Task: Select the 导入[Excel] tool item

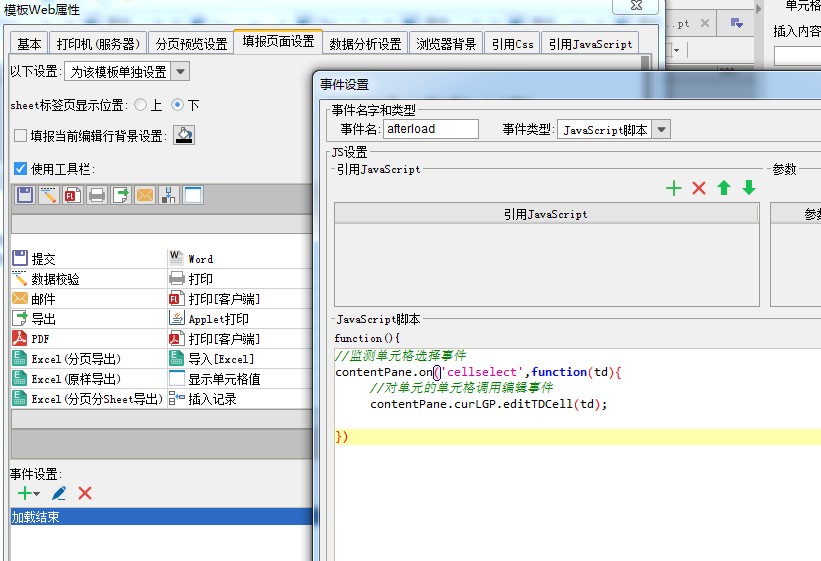Action: coord(240,359)
